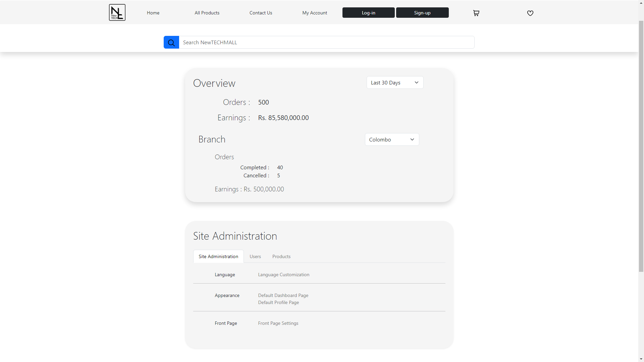This screenshot has height=362, width=644.
Task: Focus the Search NewTECHMALL field
Action: point(326,43)
